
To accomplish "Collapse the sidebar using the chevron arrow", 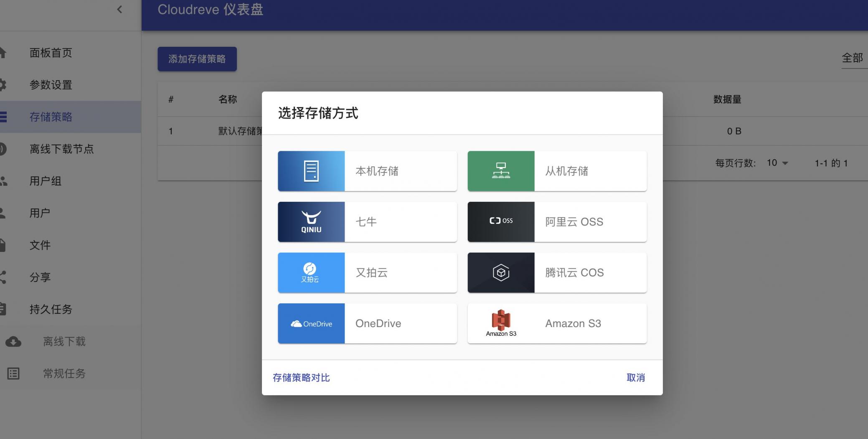I will point(119,9).
